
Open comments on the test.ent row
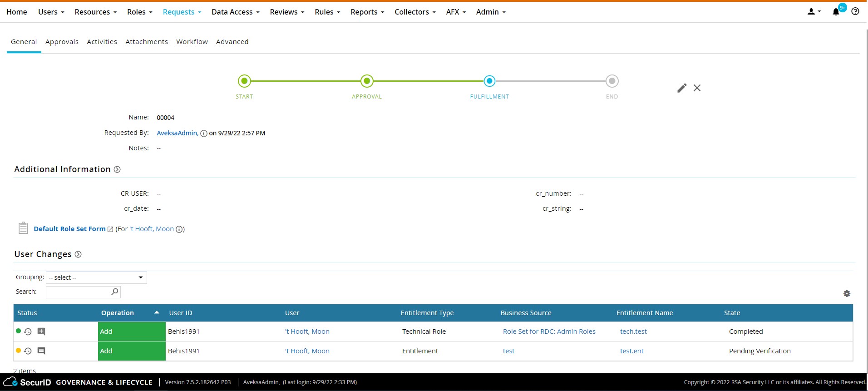pos(41,351)
